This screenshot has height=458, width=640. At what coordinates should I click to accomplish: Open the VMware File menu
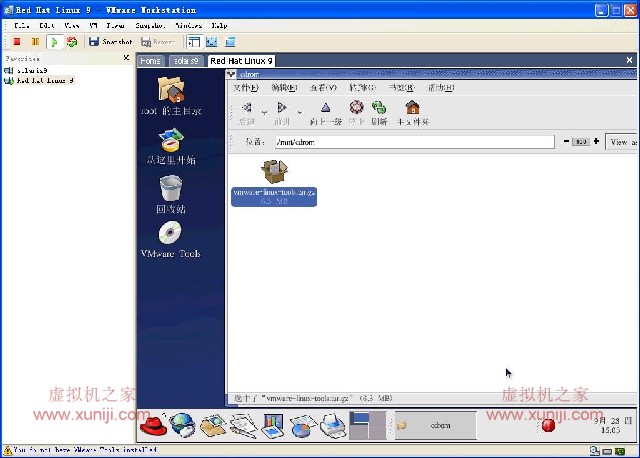[21, 25]
